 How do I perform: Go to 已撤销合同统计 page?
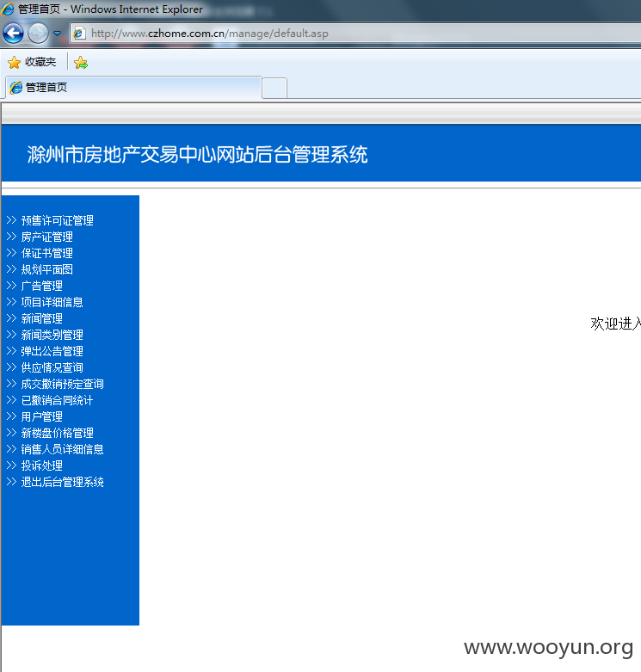click(57, 400)
